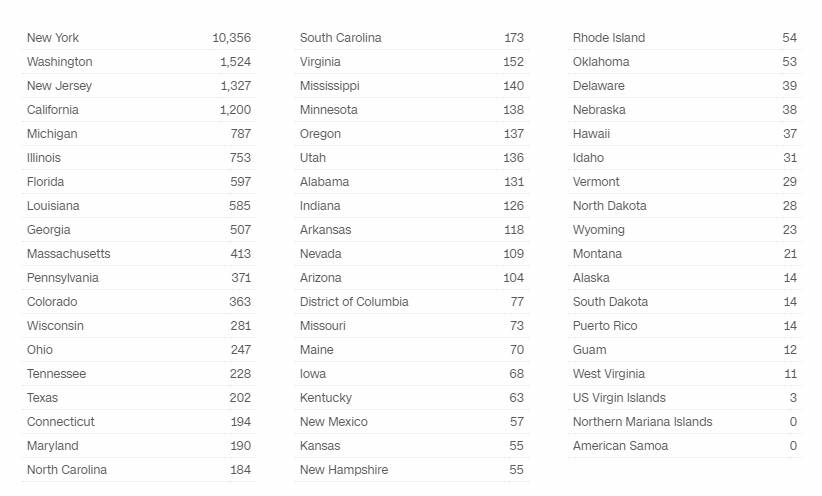Click the Michigan count of 787
Image resolution: width=822 pixels, height=496 pixels.
pyautogui.click(x=238, y=134)
